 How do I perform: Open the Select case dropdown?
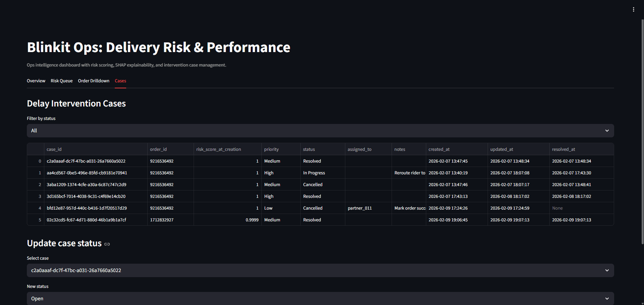tap(320, 270)
